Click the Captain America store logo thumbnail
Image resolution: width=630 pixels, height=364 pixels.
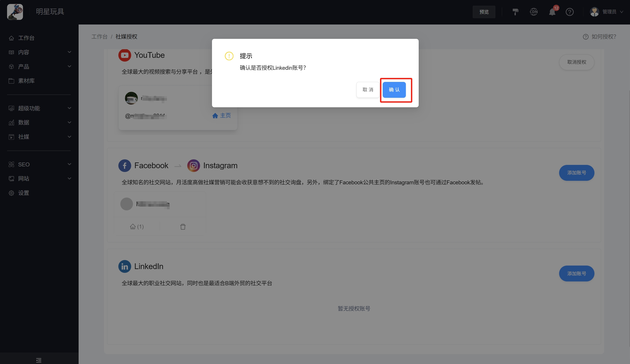click(x=15, y=12)
